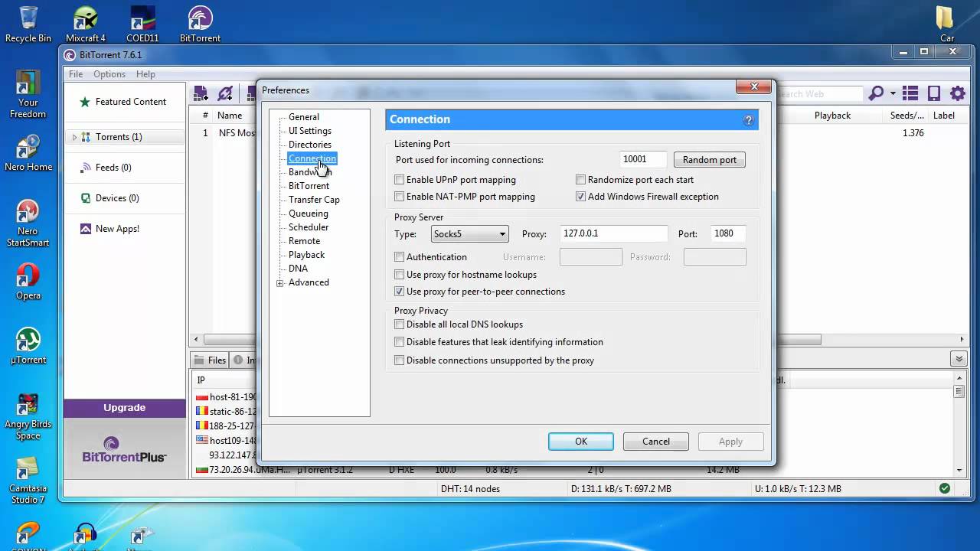This screenshot has width=980, height=551.
Task: Click the Add Torrent from URL icon
Action: point(224,93)
